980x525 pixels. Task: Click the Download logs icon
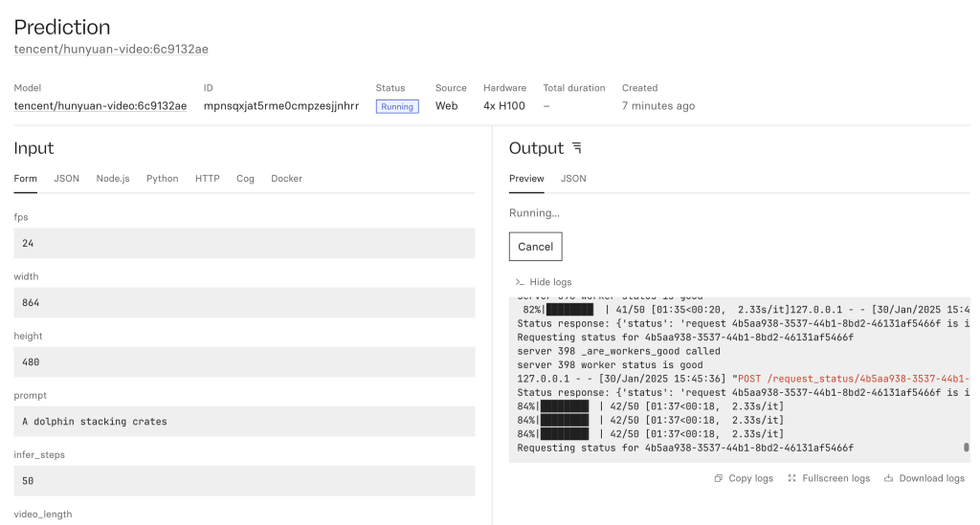tap(888, 478)
